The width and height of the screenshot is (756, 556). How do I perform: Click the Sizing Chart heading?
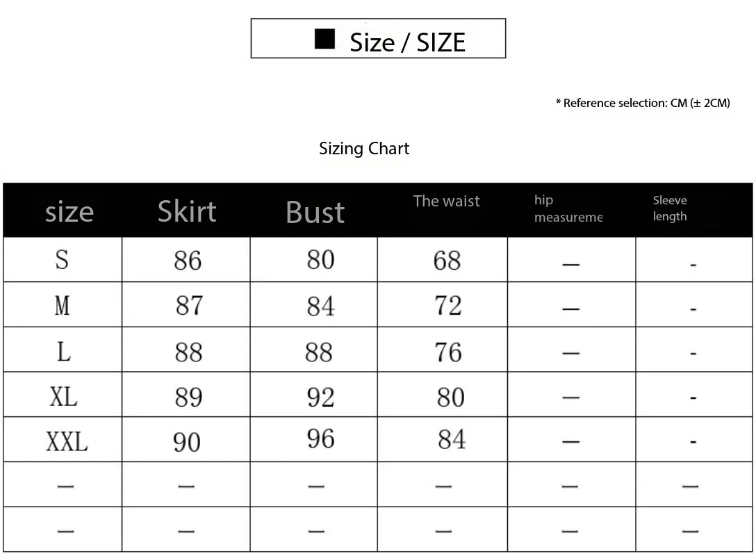click(364, 148)
